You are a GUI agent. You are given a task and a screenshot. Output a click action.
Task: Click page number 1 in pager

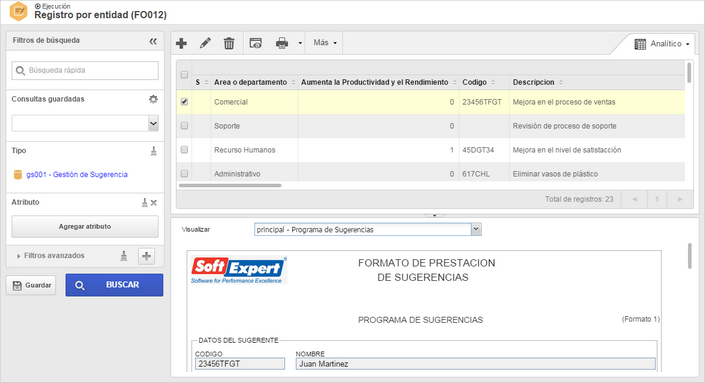tap(657, 199)
